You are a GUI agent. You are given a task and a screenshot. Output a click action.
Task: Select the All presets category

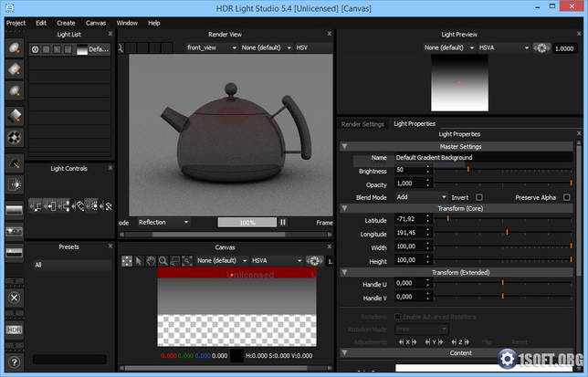click(x=70, y=265)
